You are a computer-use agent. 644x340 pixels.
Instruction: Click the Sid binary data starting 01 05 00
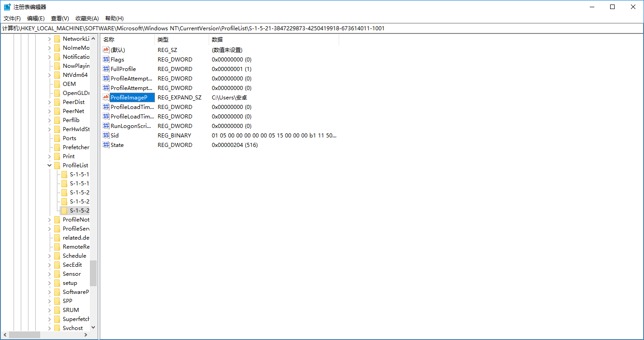[274, 135]
